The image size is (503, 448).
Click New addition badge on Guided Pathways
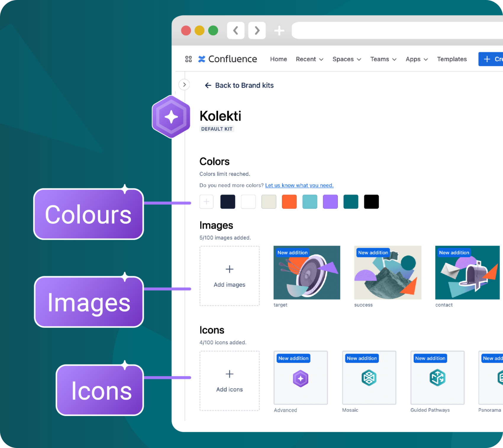click(x=430, y=358)
